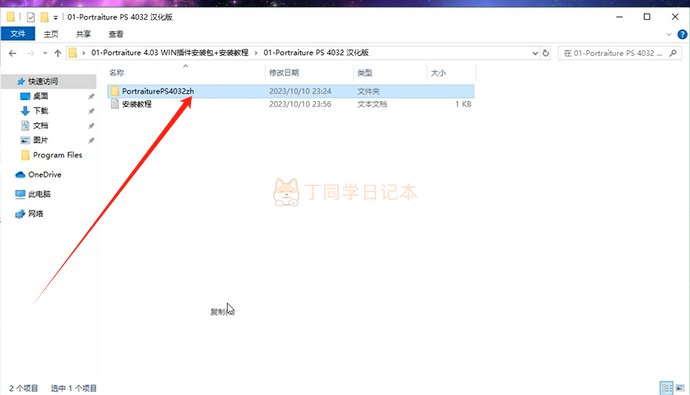Switch to the 查看 ribbon tab
This screenshot has width=690, height=395.
coord(116,34)
